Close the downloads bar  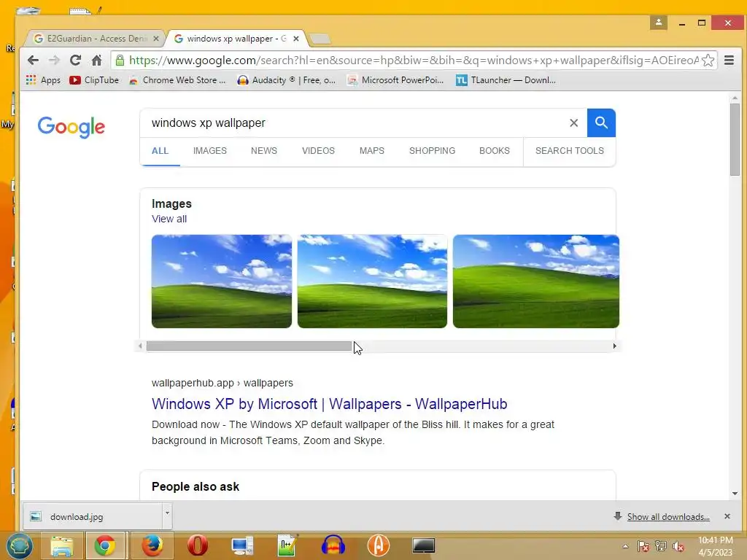click(727, 517)
